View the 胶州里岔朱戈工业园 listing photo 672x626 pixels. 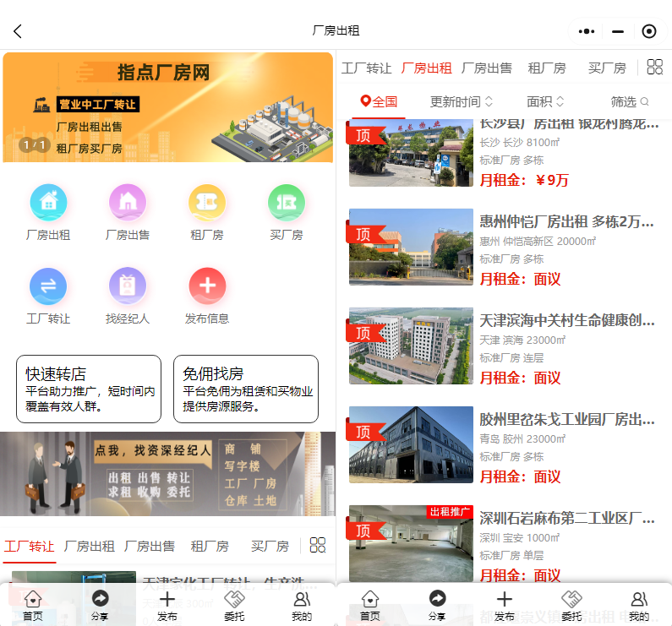pyautogui.click(x=411, y=444)
